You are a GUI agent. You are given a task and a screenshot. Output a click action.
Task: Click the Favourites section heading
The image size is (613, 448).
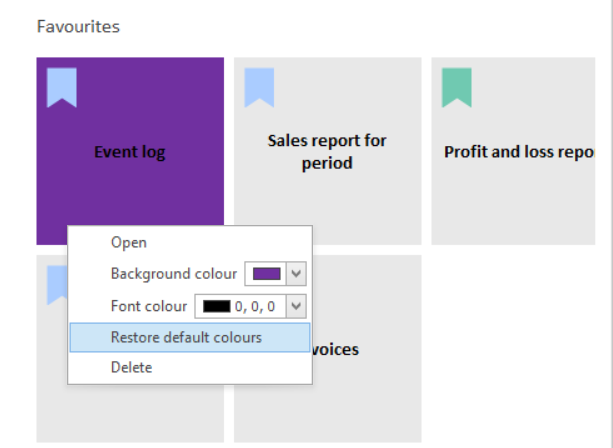[78, 27]
